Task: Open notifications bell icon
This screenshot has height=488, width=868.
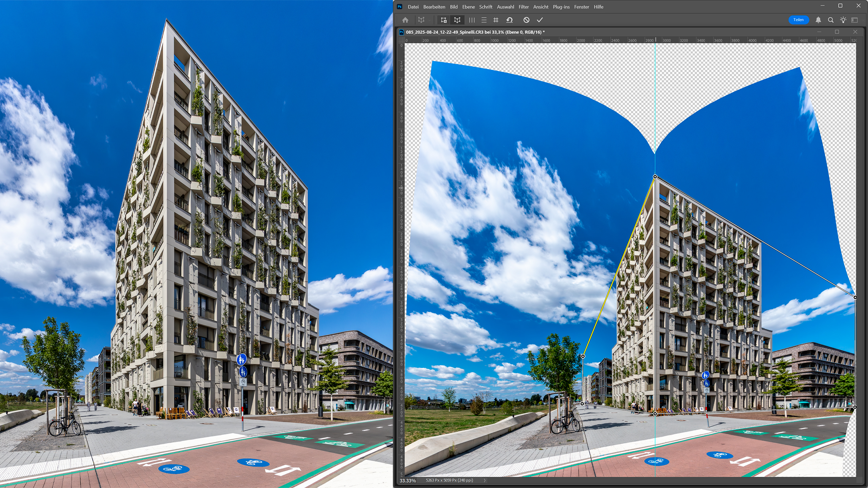Action: tap(818, 20)
